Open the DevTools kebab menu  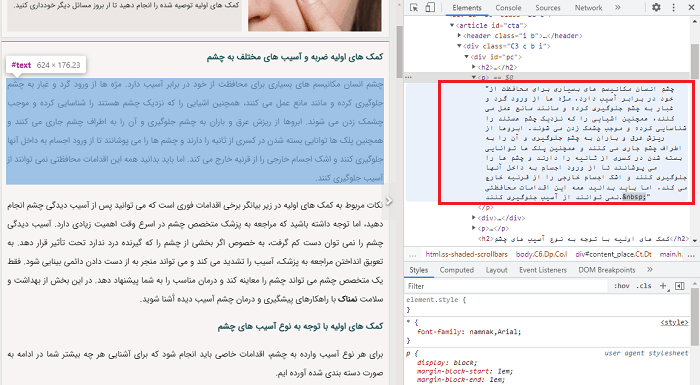[674, 7]
